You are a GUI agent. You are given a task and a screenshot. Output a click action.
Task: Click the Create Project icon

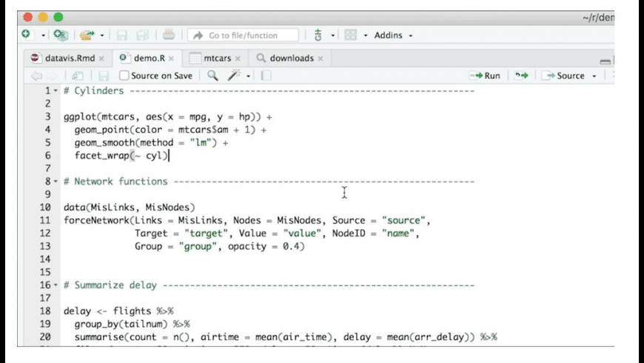(x=60, y=35)
